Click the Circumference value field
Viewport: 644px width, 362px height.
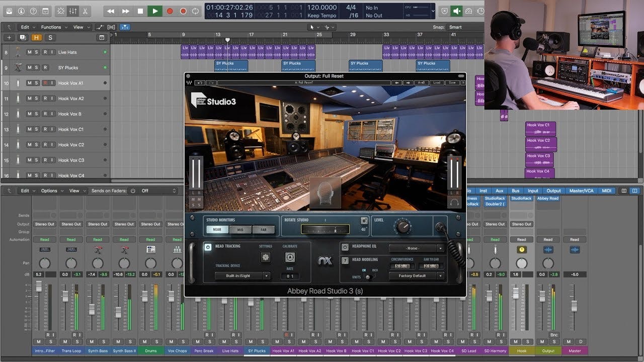tap(401, 266)
